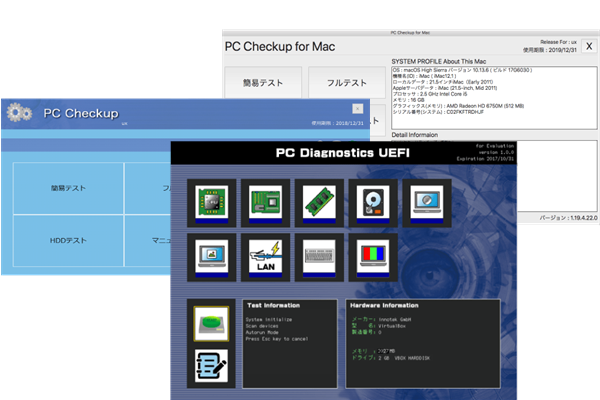Select the motherboard test icon in PC Diagnostics UEFI
Viewport: 600px width, 400px height.
(266, 203)
